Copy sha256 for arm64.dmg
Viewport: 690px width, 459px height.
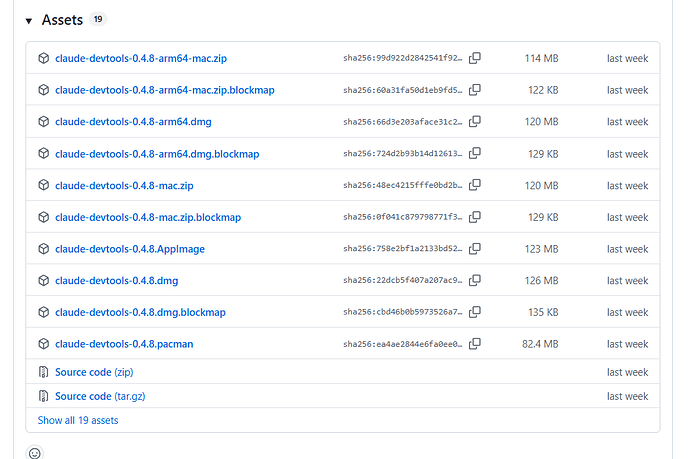(x=475, y=121)
